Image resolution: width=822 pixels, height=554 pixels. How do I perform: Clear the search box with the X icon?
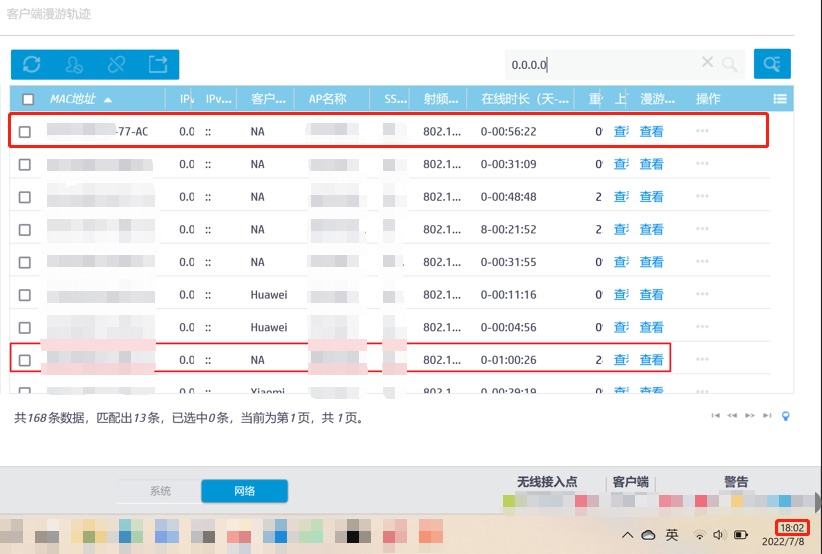coord(708,63)
